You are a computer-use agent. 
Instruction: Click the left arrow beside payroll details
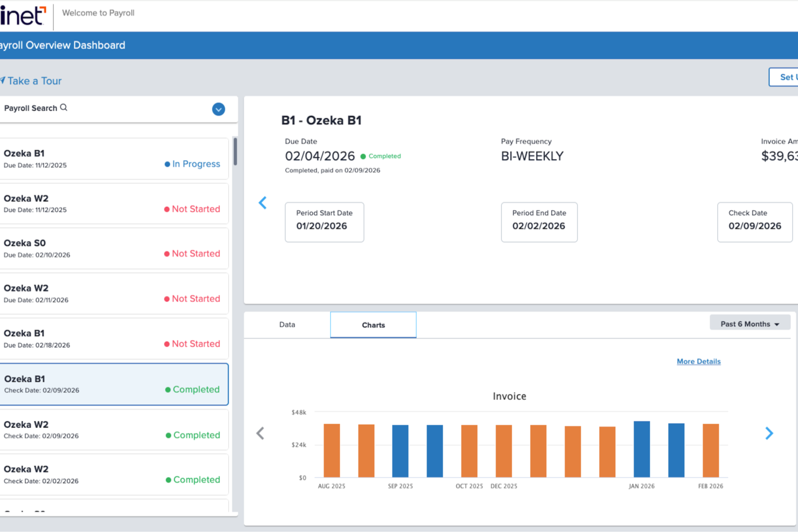click(x=263, y=203)
